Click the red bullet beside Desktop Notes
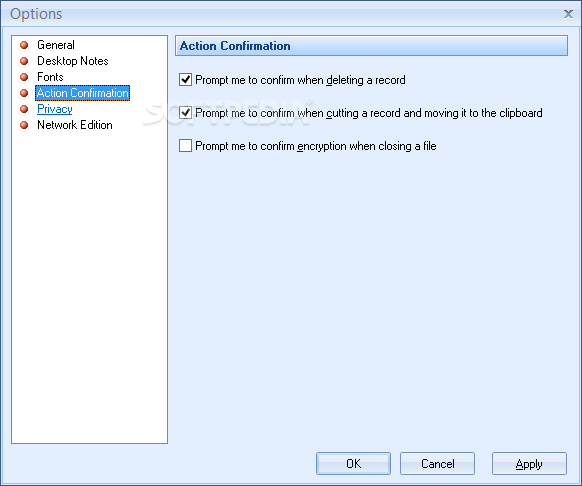The width and height of the screenshot is (582, 486). (24, 61)
